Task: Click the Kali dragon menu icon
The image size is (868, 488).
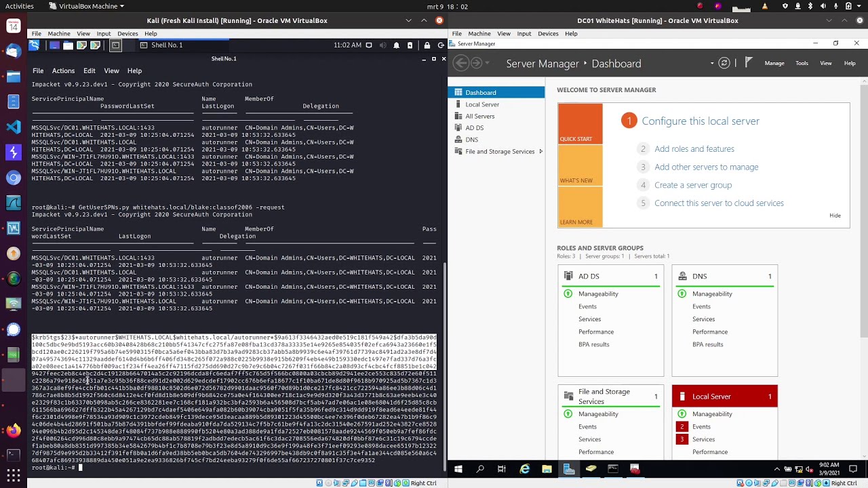Action: (x=34, y=45)
